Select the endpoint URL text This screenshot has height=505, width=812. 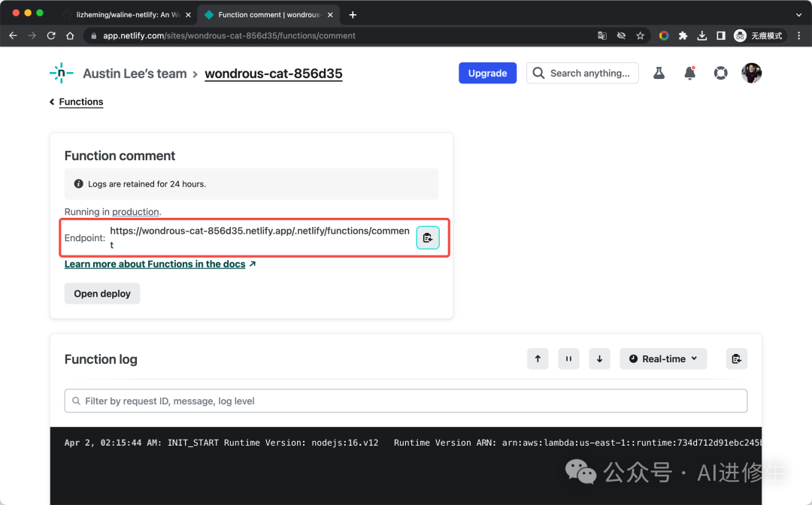(x=259, y=237)
